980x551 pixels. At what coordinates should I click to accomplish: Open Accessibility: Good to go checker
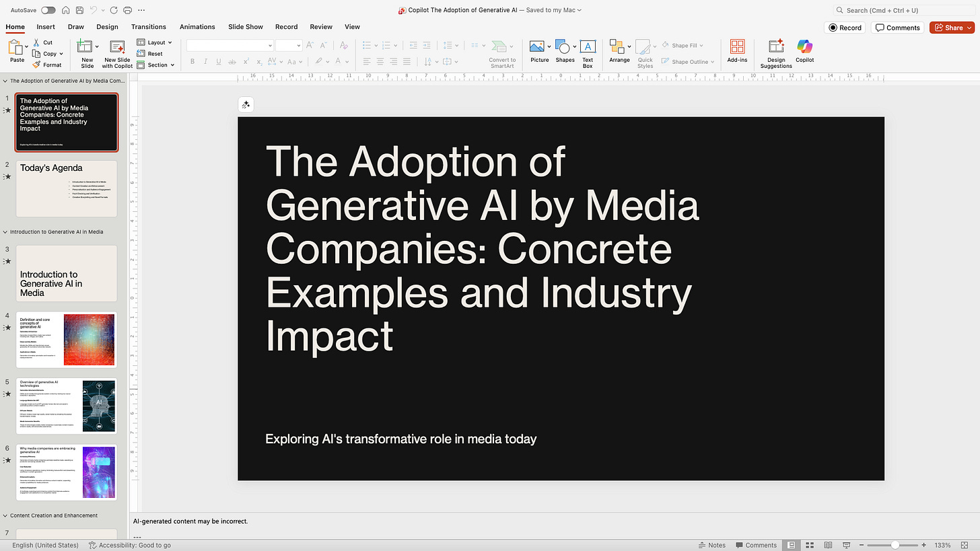tap(130, 545)
